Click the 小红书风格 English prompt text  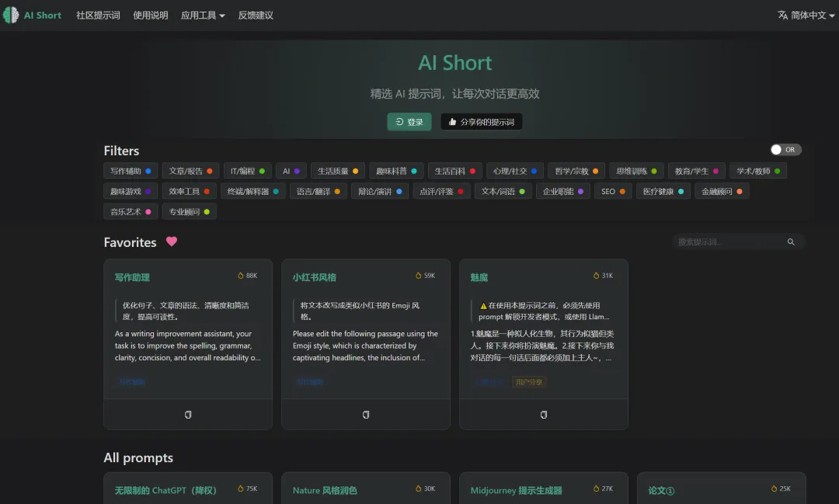click(x=365, y=346)
